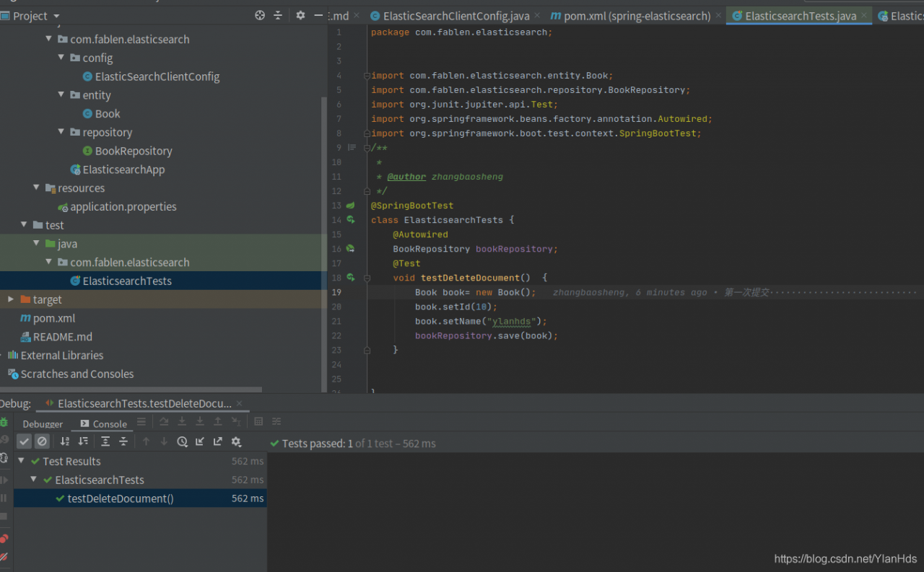Toggle Show Passed tests checkmark button

(x=24, y=441)
